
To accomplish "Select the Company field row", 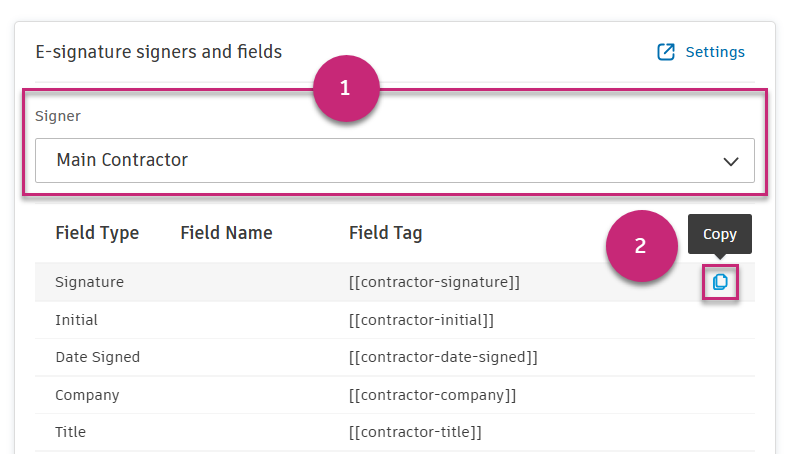I will click(87, 395).
